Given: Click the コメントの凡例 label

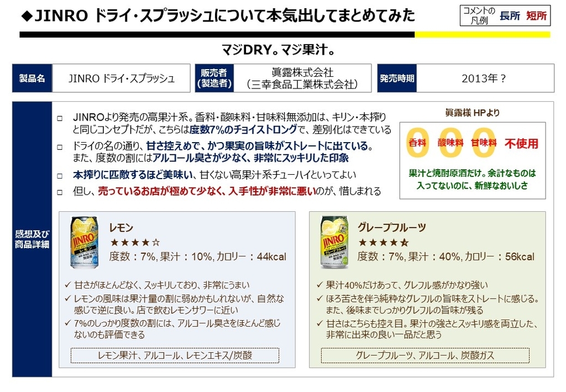Looking at the screenshot, I should [479, 15].
